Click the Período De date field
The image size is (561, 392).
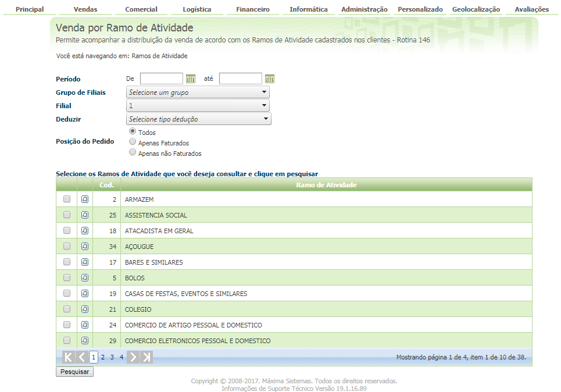162,79
